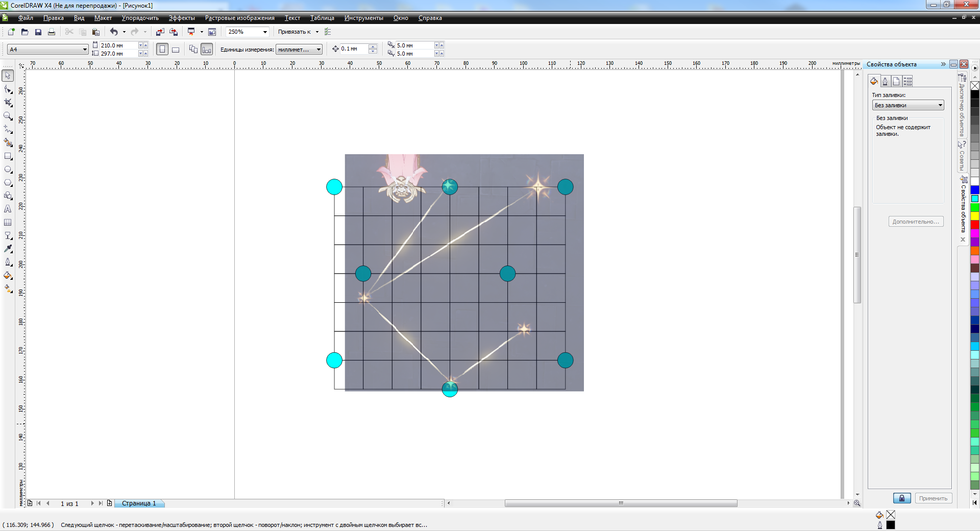Select the Interactive Fill tool

(8, 288)
